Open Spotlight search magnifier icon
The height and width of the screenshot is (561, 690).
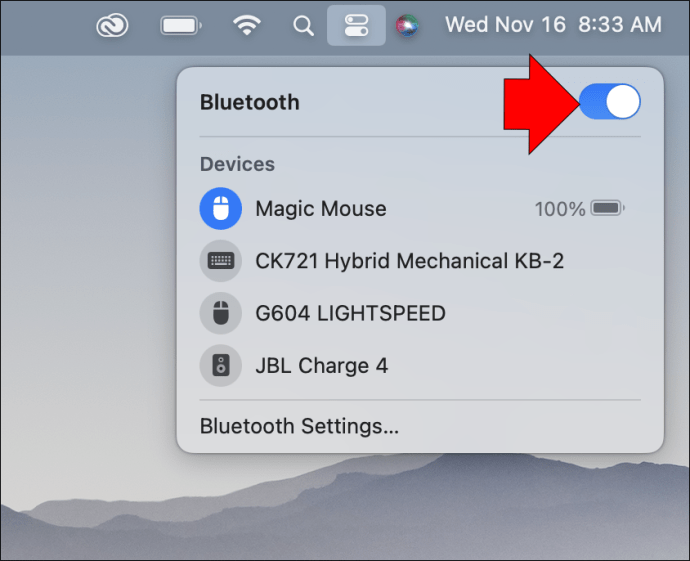(x=303, y=25)
